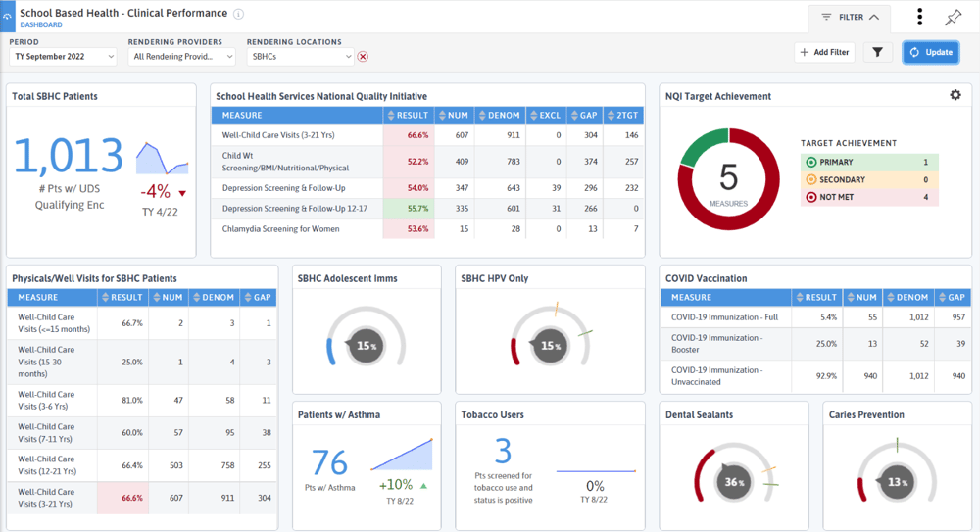
Task: Open the Period dropdown TY September 2022
Action: 63,56
